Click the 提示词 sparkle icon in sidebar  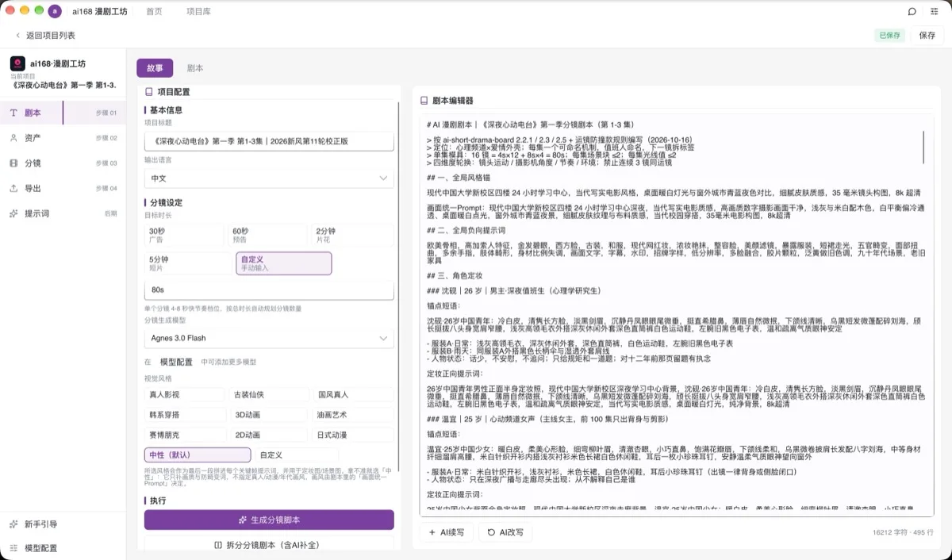(13, 213)
